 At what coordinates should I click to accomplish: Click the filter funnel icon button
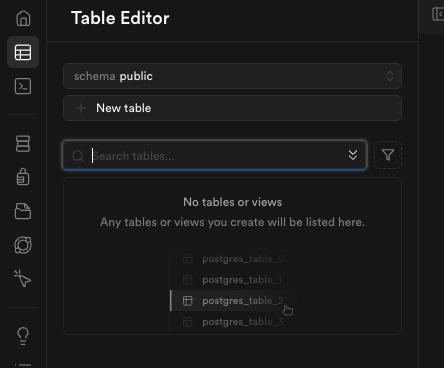(x=388, y=155)
